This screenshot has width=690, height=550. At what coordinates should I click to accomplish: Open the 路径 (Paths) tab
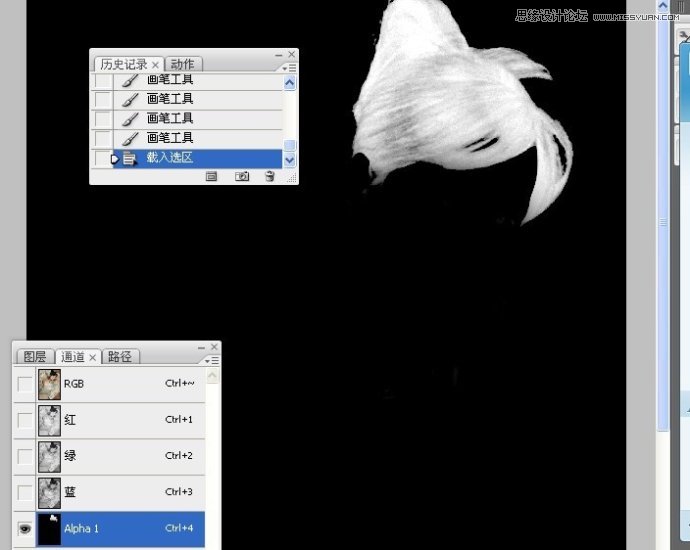pyautogui.click(x=120, y=356)
